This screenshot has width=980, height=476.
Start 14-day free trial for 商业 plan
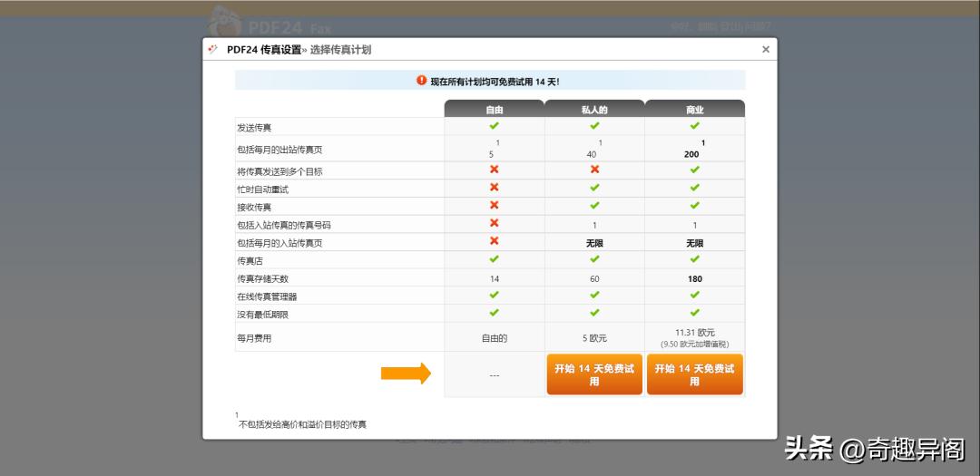pos(694,374)
